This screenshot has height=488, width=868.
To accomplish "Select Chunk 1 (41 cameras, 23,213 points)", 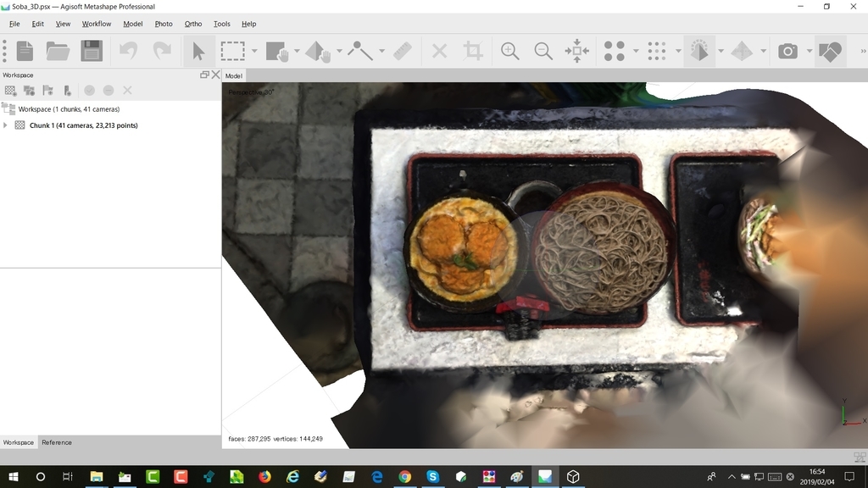I will click(84, 125).
